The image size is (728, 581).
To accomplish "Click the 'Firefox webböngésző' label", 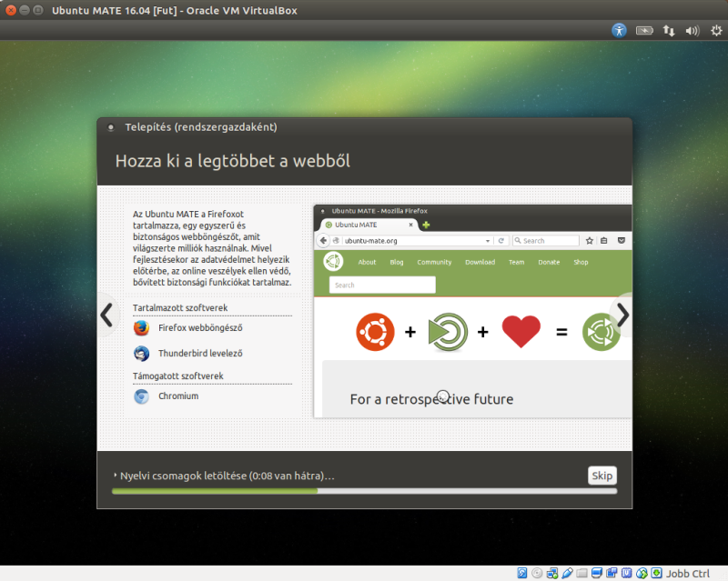I will click(200, 328).
